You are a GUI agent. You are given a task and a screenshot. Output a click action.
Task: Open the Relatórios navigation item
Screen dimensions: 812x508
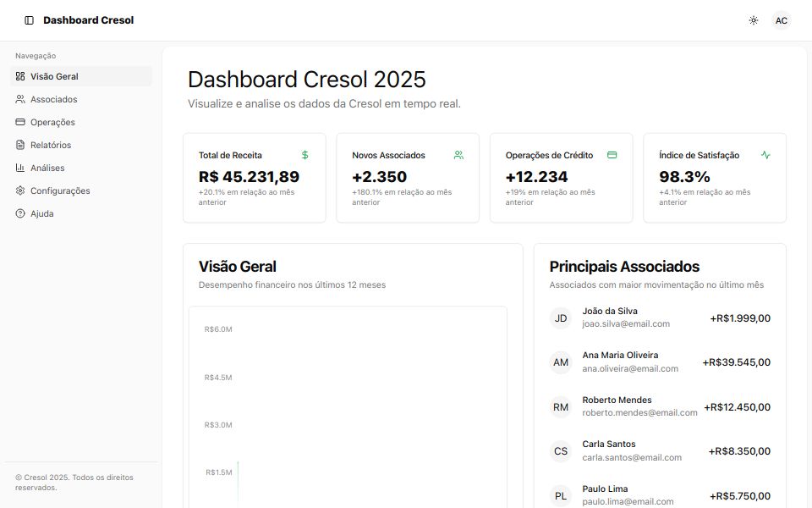coord(51,145)
